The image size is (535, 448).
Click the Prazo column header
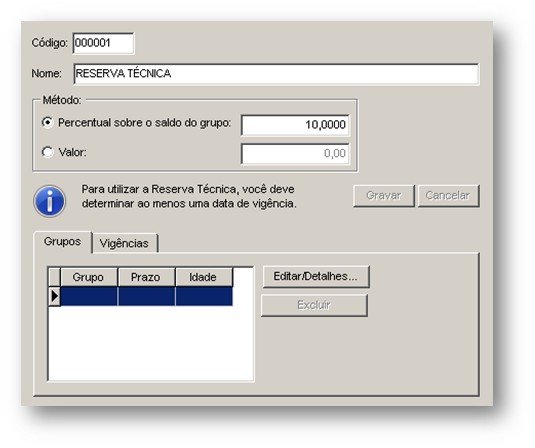(x=146, y=277)
